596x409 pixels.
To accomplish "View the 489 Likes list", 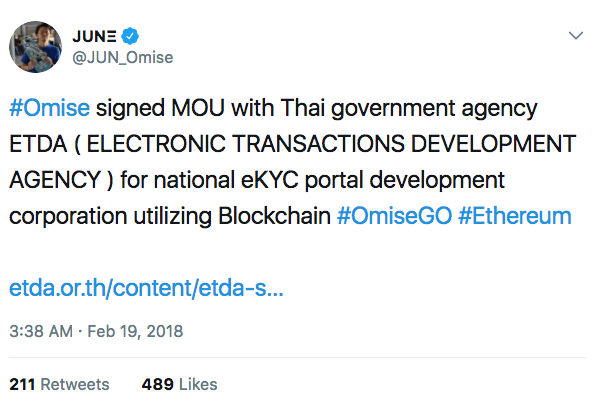I will click(179, 384).
